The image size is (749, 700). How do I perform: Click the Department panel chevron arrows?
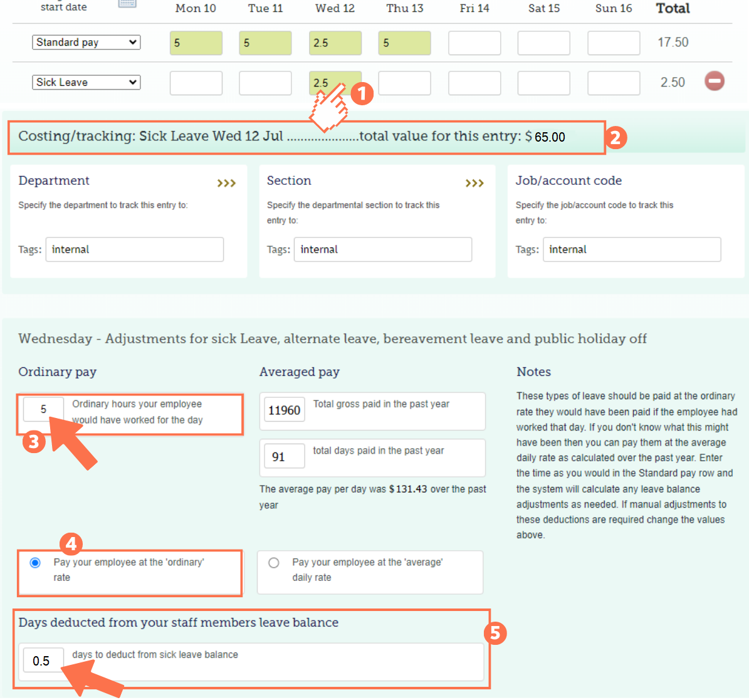click(x=227, y=183)
